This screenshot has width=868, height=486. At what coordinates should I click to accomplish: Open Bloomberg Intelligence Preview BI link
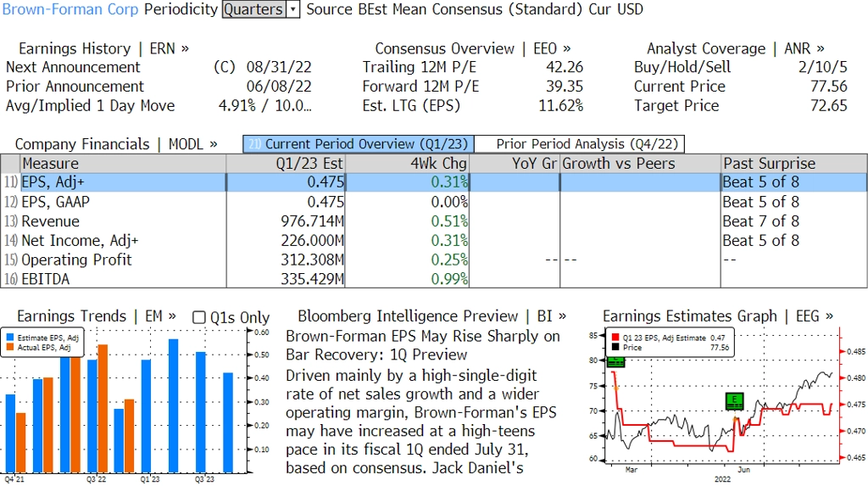[431, 316]
